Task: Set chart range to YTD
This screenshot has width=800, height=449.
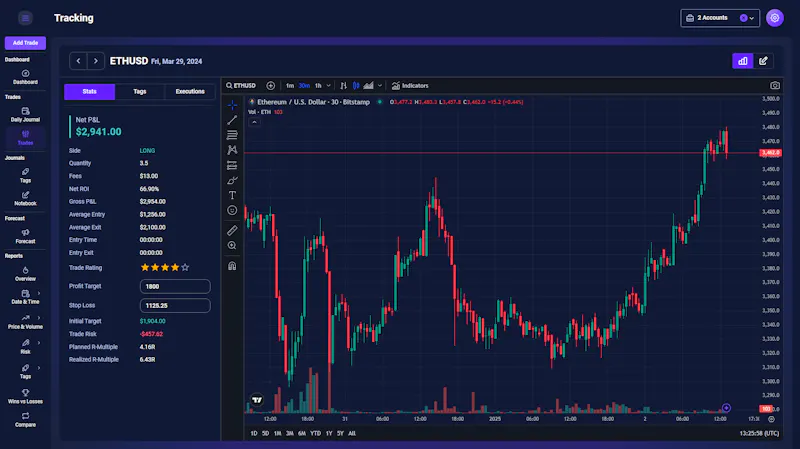Action: [315, 433]
